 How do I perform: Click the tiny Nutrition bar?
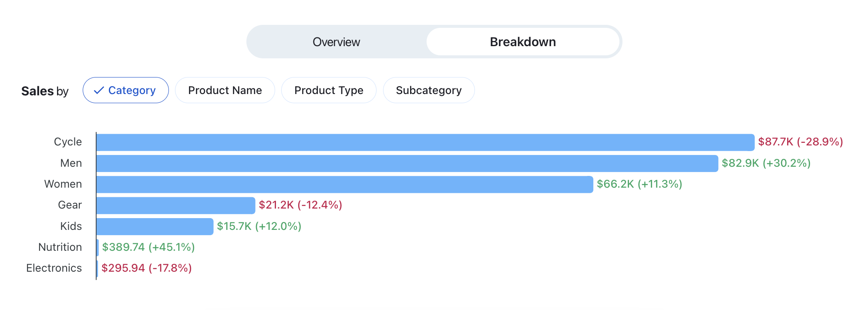(x=98, y=247)
